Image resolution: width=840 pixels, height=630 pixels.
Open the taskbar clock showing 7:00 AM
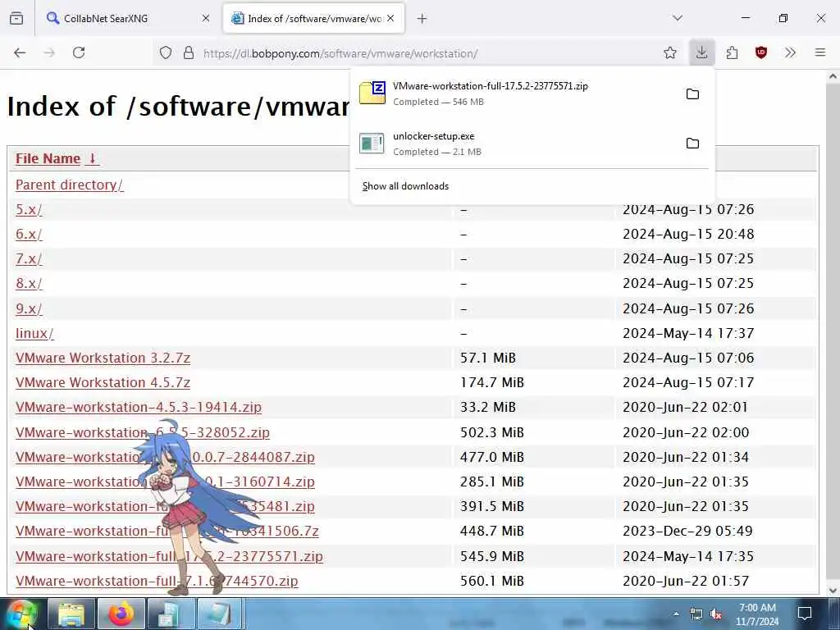point(757,614)
